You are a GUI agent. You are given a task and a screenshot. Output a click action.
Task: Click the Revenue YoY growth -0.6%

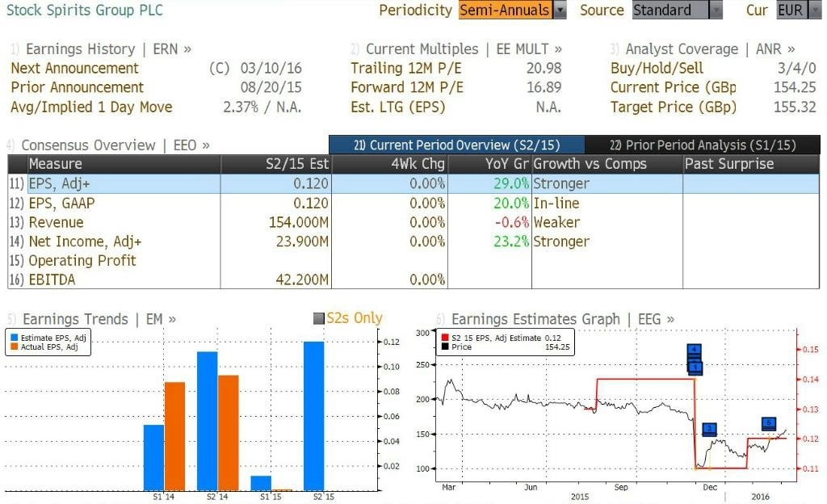coord(511,222)
